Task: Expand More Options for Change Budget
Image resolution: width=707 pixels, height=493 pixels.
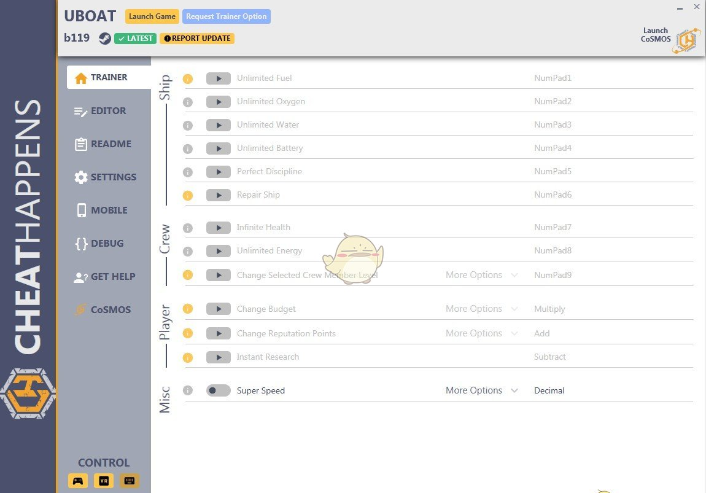Action: tap(482, 309)
